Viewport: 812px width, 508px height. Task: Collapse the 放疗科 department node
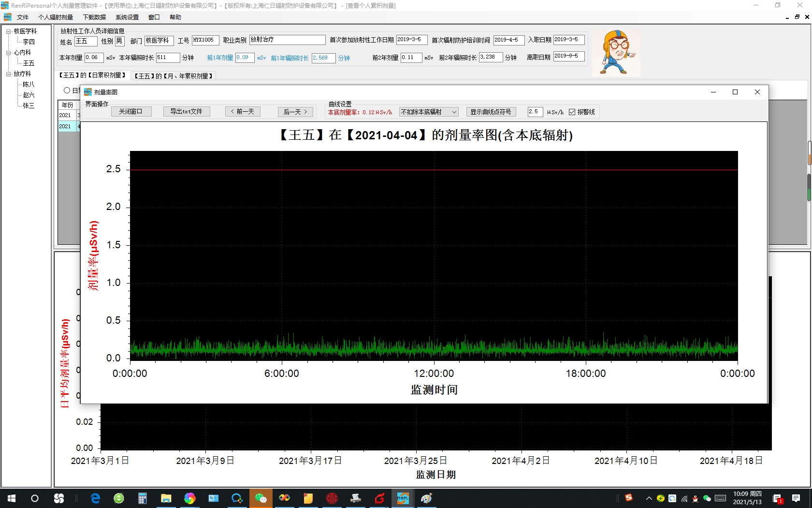8,74
